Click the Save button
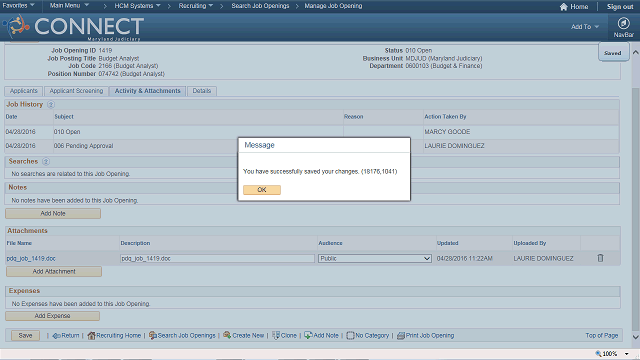This screenshot has height=360, width=640. pyautogui.click(x=25, y=336)
